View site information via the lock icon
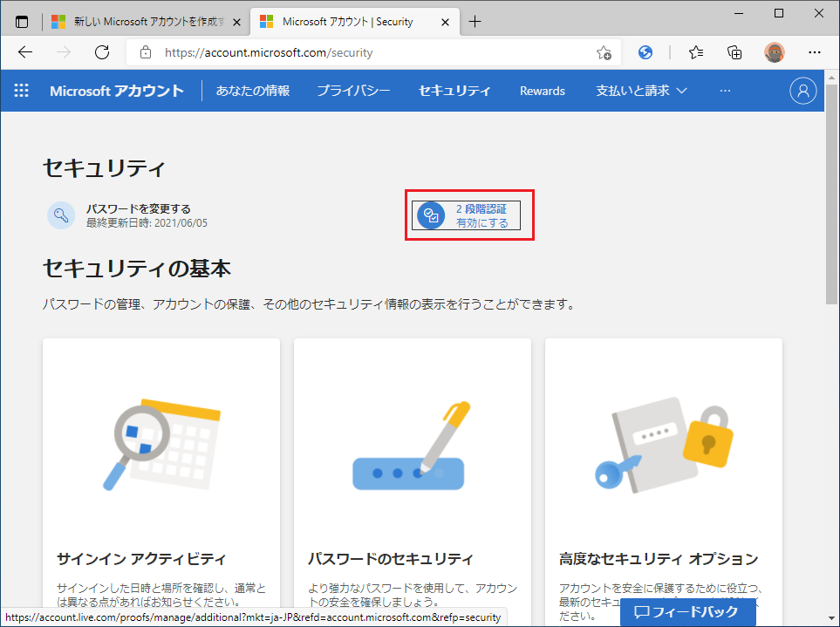Screen dimensions: 840x627 point(145,52)
